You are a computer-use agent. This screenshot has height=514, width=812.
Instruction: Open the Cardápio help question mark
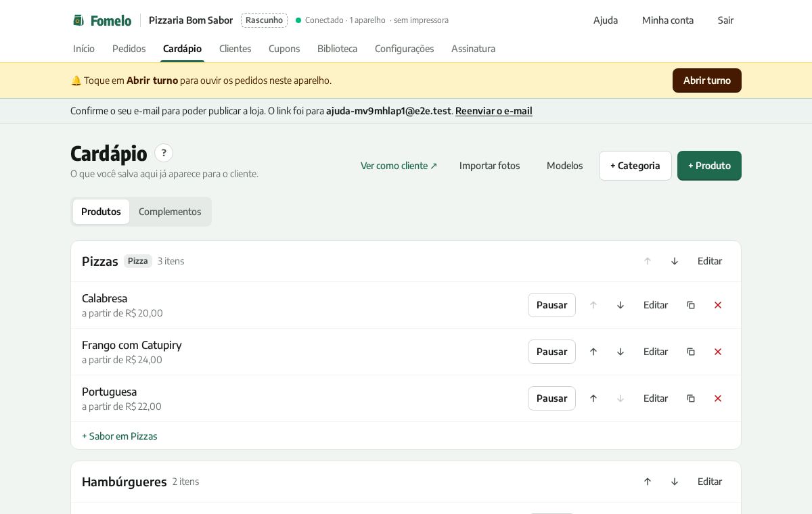(x=164, y=153)
